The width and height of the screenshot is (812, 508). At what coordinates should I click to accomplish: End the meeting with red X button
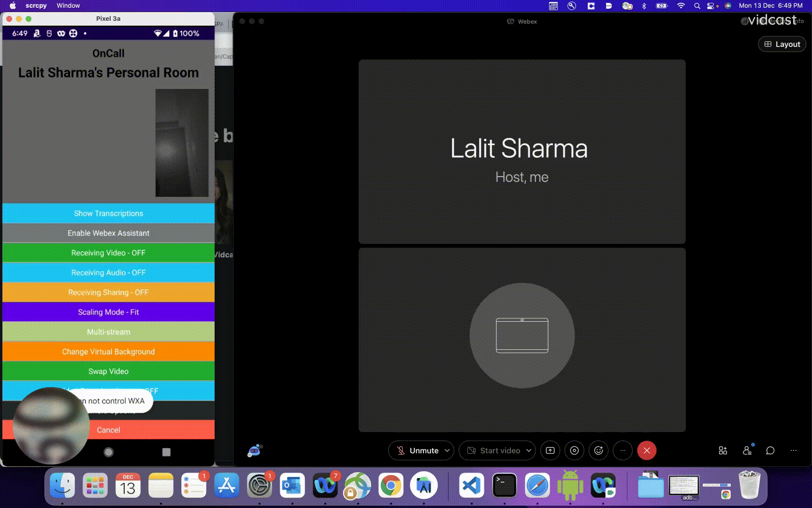[647, 450]
